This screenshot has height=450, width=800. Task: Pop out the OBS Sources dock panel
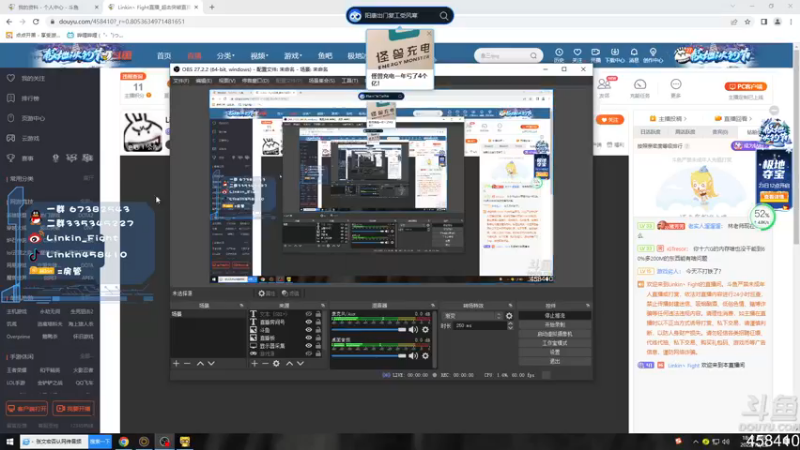tap(322, 306)
